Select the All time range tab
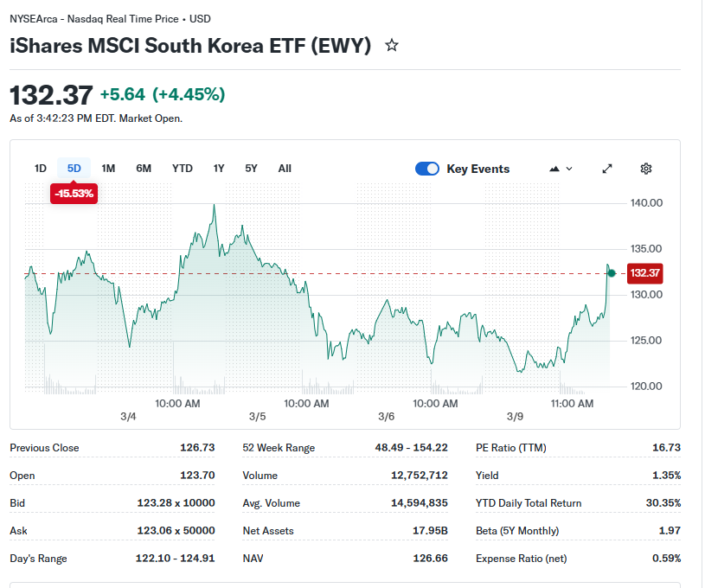Viewport: 705px width, 588px height. point(285,169)
